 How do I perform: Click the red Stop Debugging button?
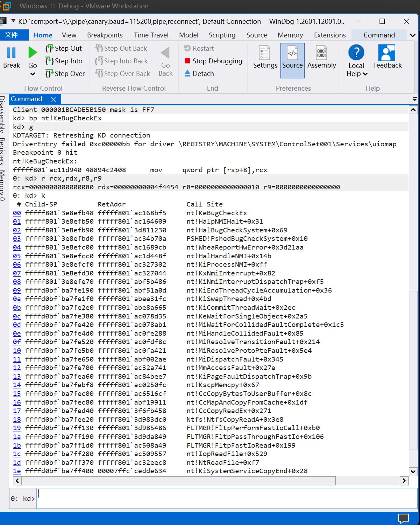(x=213, y=61)
